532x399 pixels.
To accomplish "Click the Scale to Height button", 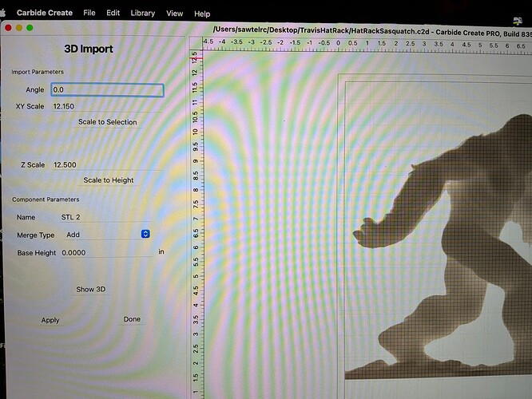I will (109, 180).
